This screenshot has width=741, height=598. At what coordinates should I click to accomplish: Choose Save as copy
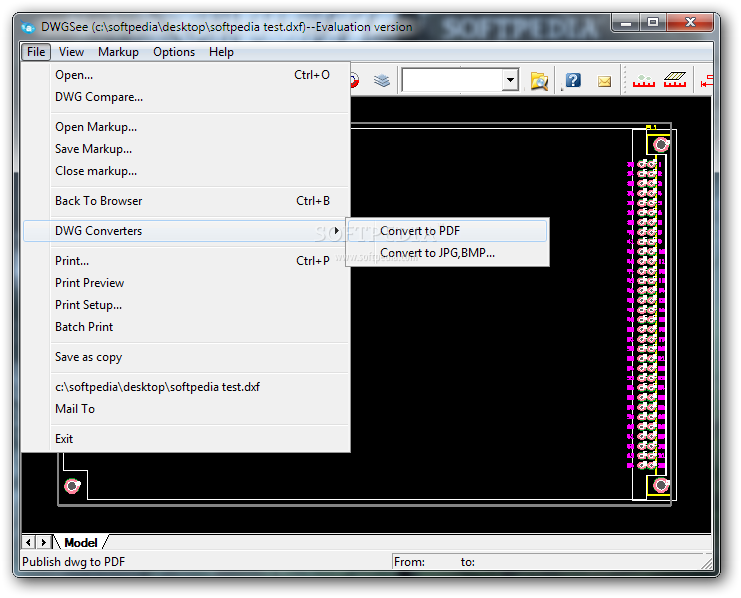[187, 357]
